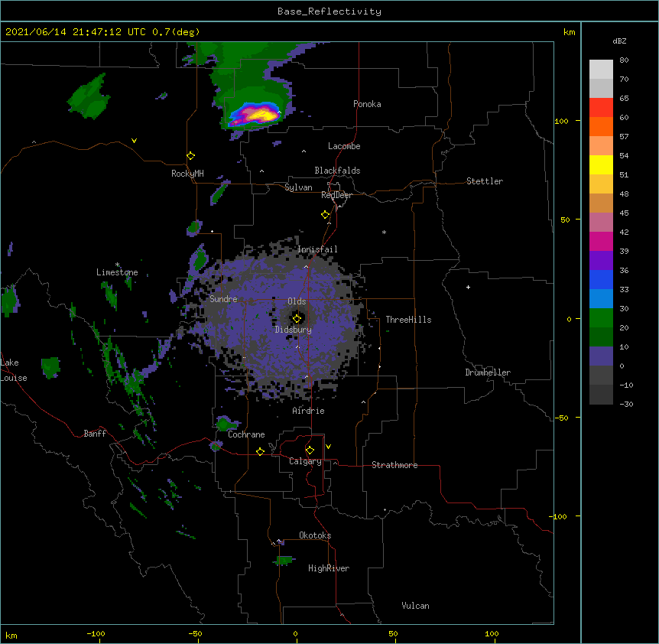Click the green echo west of HighRiver
The height and width of the screenshot is (644, 659).
pyautogui.click(x=284, y=560)
